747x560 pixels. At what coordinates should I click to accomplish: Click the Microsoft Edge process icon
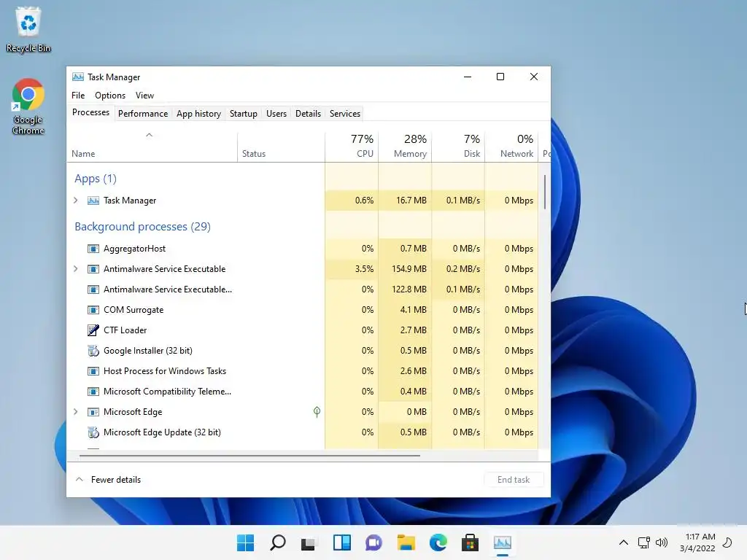click(x=93, y=412)
